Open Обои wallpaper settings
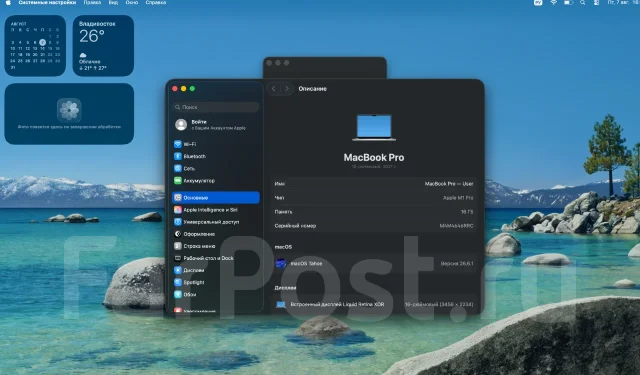 pyautogui.click(x=216, y=294)
